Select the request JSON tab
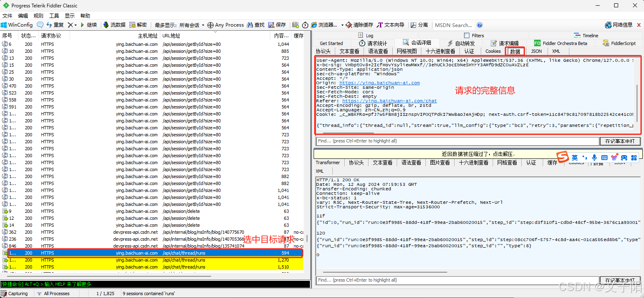 (536, 51)
